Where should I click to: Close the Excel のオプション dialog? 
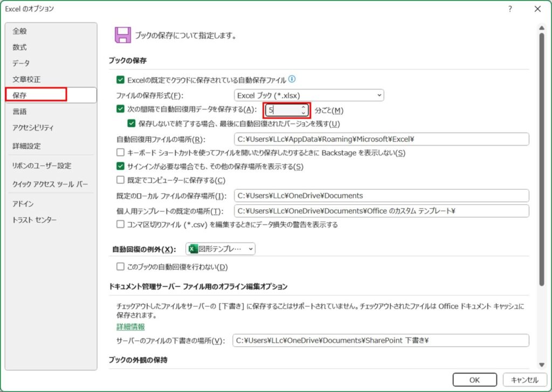(x=537, y=9)
